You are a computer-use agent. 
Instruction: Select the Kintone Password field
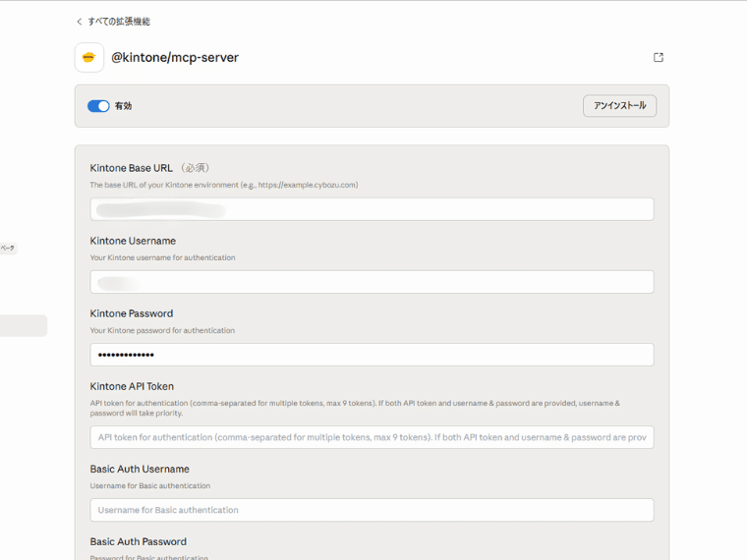click(x=372, y=355)
